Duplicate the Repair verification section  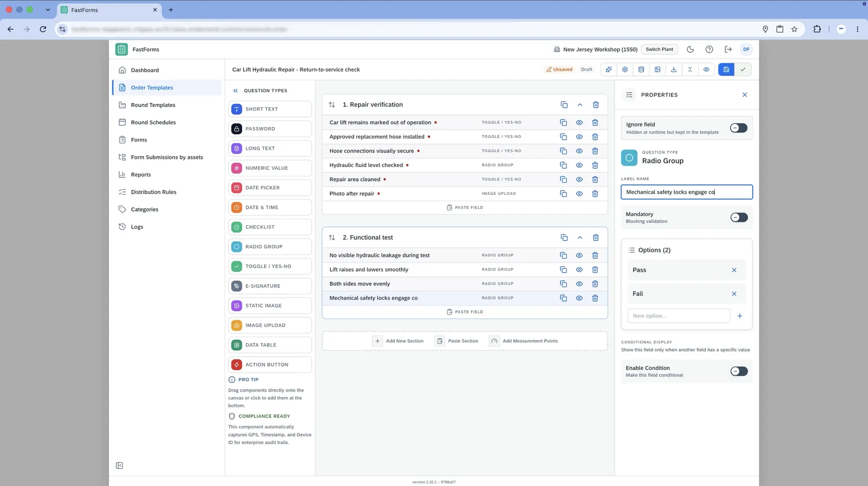[x=564, y=105]
